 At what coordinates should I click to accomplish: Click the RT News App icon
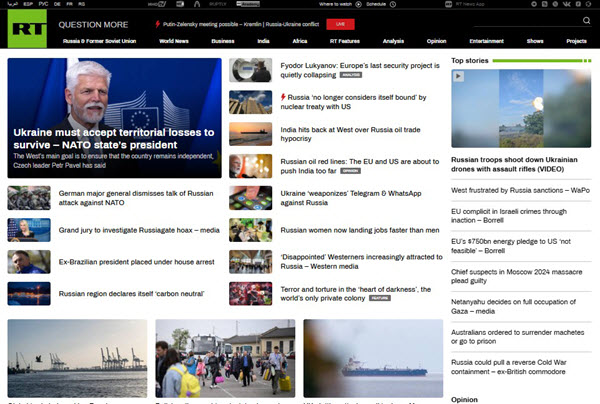[x=448, y=4]
